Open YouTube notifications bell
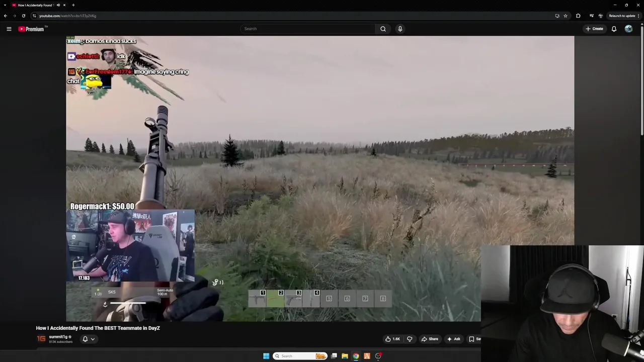The image size is (644, 362). [614, 29]
